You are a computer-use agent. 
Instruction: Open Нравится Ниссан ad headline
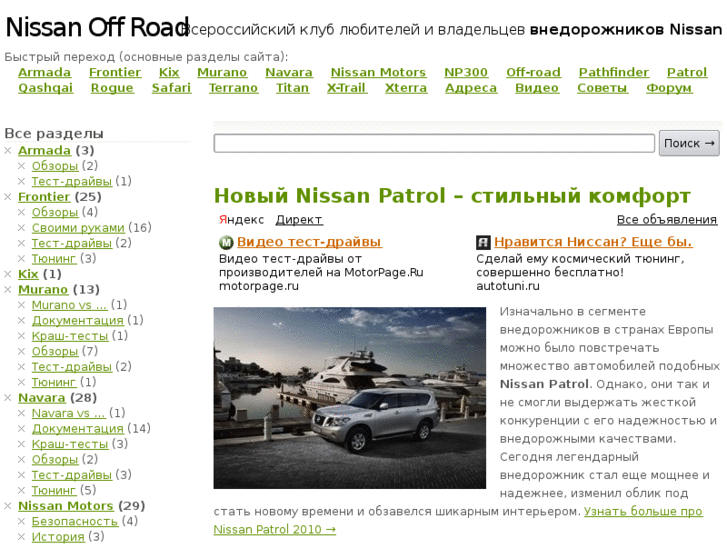coord(593,242)
